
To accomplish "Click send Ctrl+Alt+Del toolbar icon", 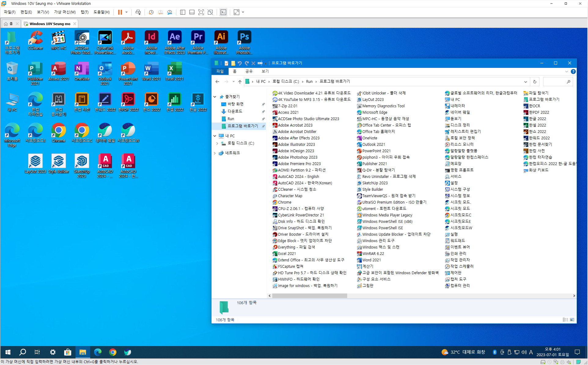I will tap(138, 12).
